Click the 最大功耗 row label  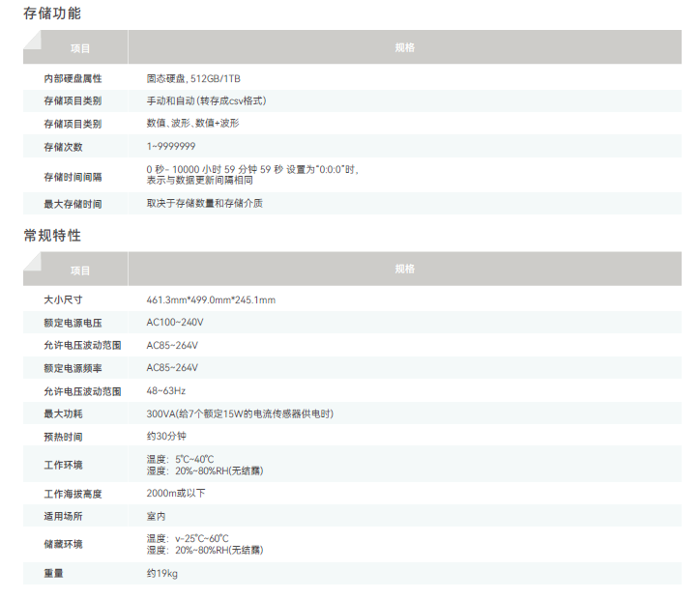click(63, 413)
